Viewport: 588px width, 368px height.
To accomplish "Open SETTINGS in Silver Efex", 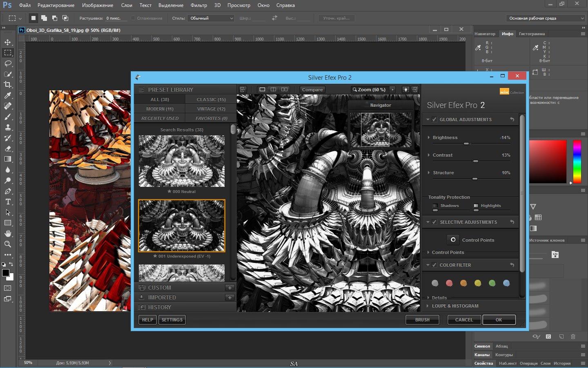I will click(172, 320).
